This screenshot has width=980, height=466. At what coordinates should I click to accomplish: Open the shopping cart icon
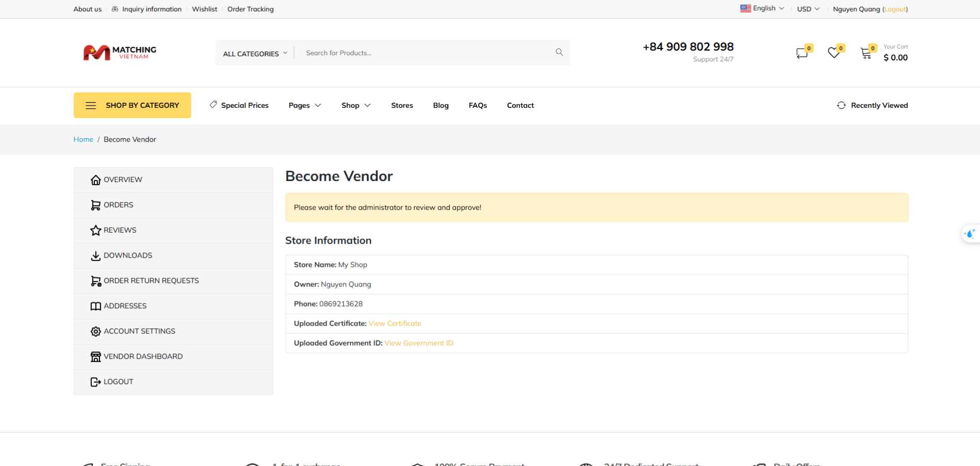(x=866, y=53)
